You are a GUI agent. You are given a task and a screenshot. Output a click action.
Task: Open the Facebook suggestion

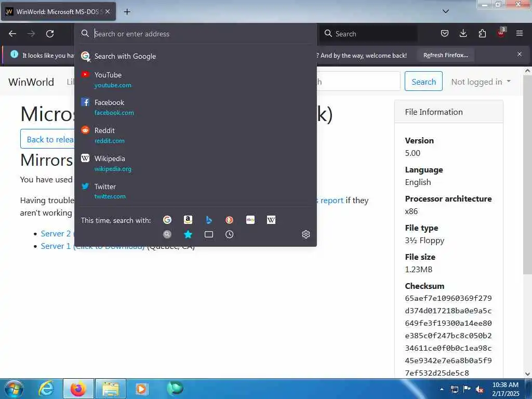pos(195,107)
